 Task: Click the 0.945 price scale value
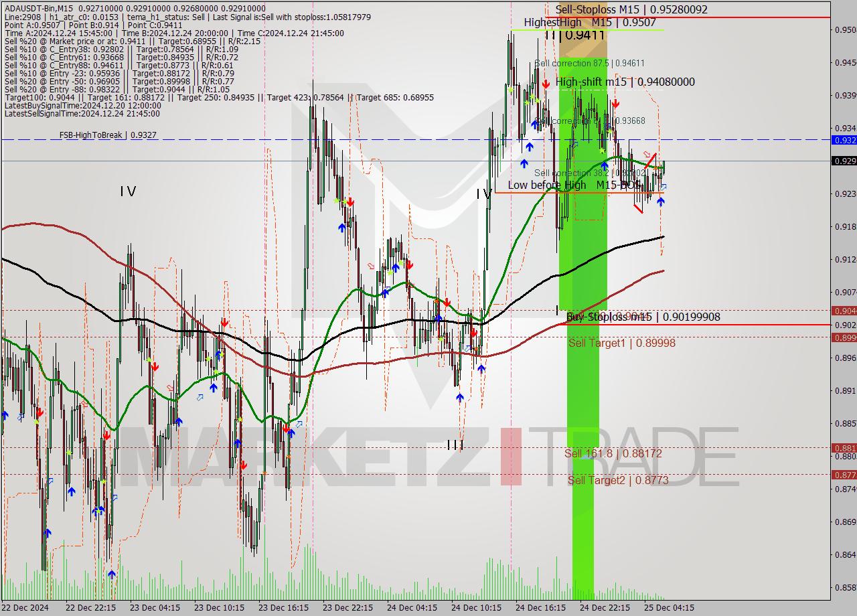point(845,62)
